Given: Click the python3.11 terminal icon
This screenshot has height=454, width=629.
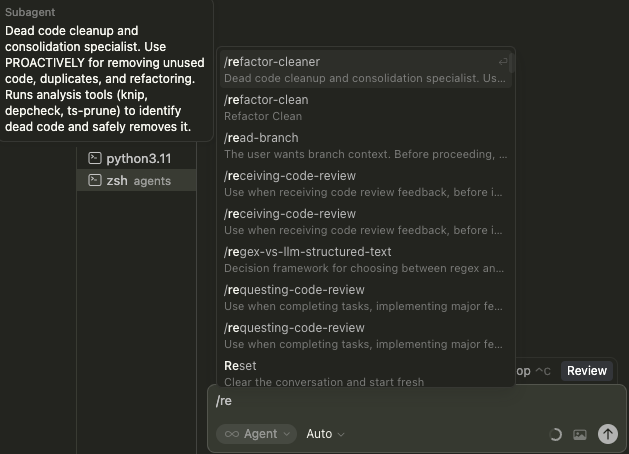Looking at the screenshot, I should point(94,158).
